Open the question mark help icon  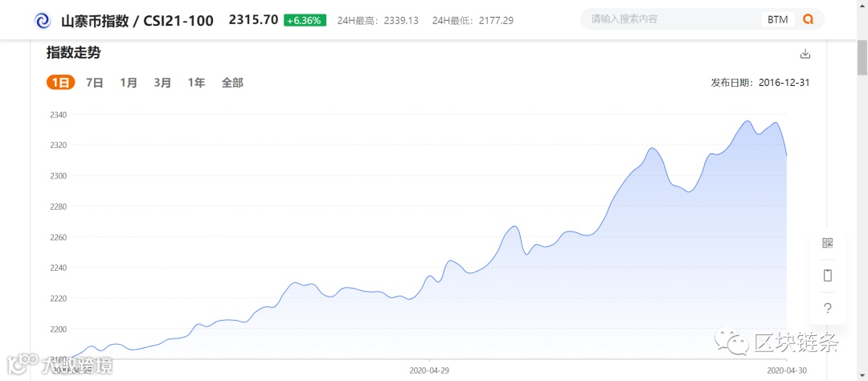tap(828, 308)
